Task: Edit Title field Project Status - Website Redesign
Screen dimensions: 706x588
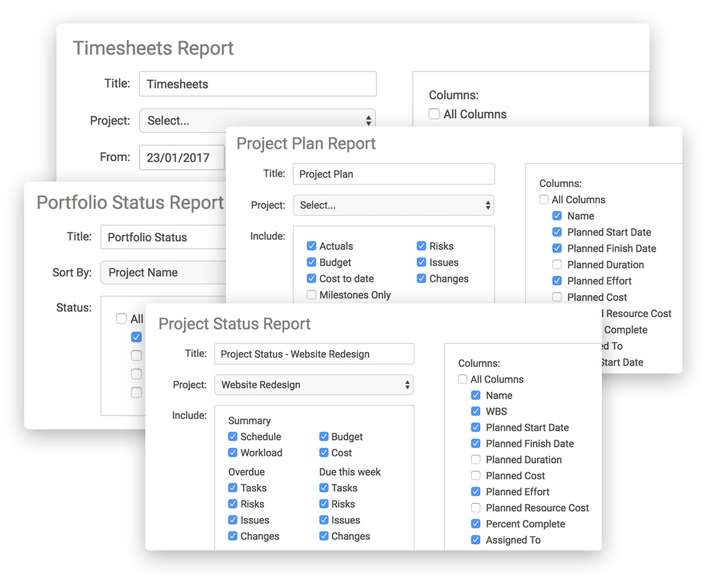Action: [x=314, y=354]
